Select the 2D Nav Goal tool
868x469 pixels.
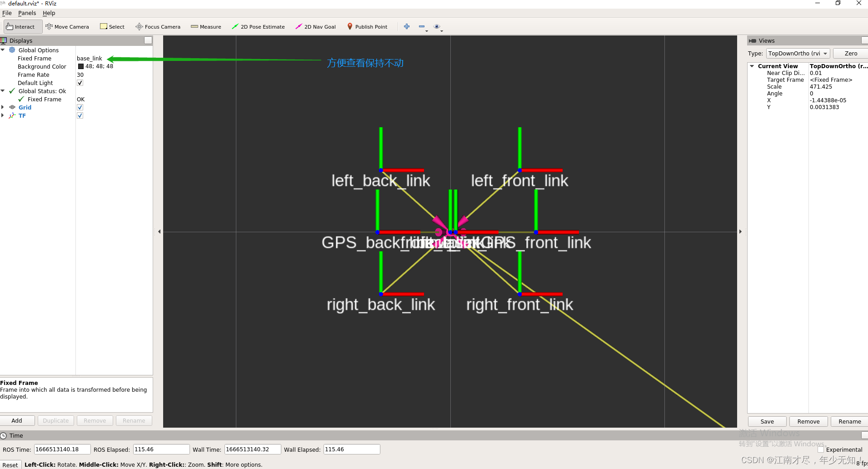pyautogui.click(x=315, y=27)
